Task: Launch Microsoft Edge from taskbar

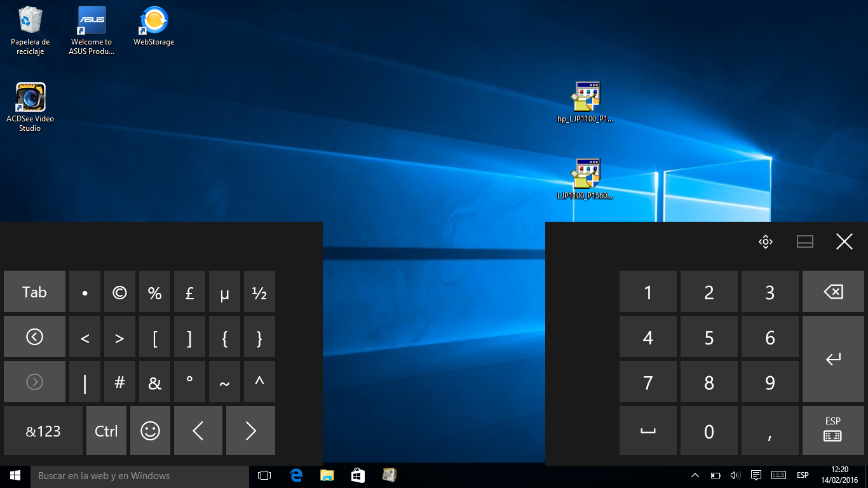Action: [x=296, y=475]
